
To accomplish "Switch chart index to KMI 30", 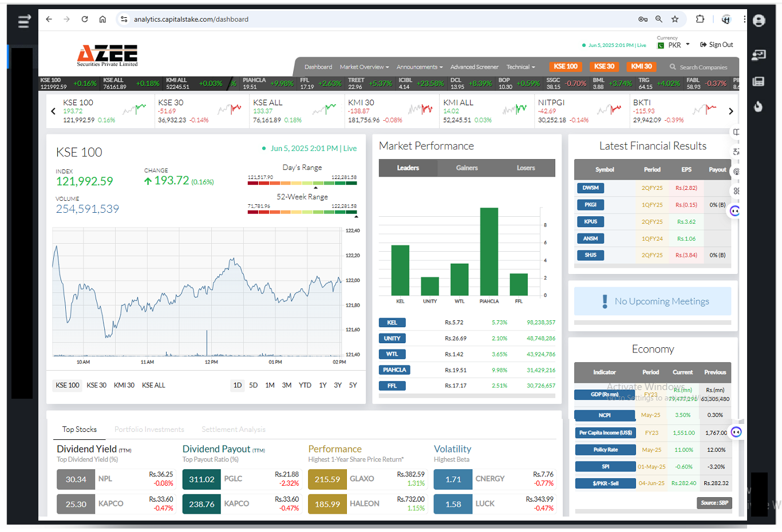I will coord(124,386).
